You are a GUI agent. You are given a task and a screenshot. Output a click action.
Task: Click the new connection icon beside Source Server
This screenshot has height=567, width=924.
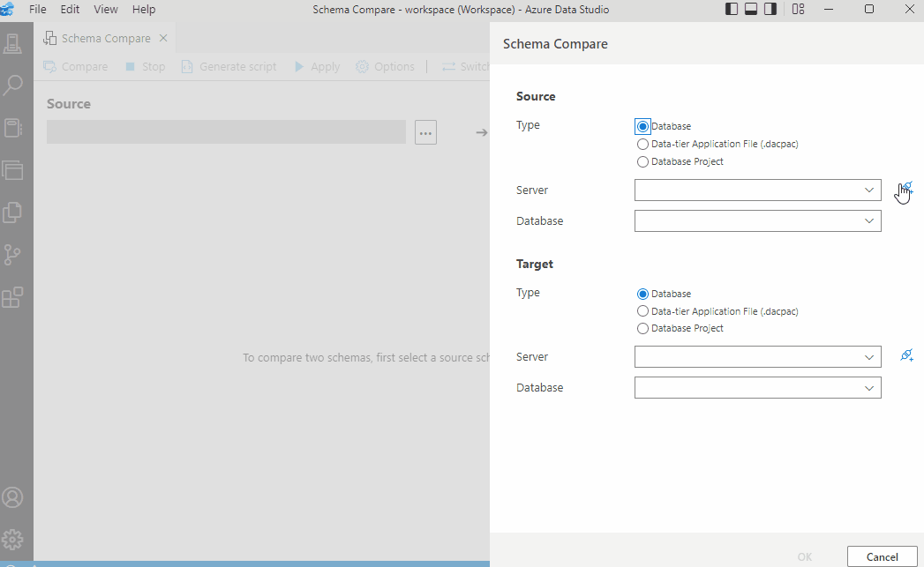[x=906, y=188]
